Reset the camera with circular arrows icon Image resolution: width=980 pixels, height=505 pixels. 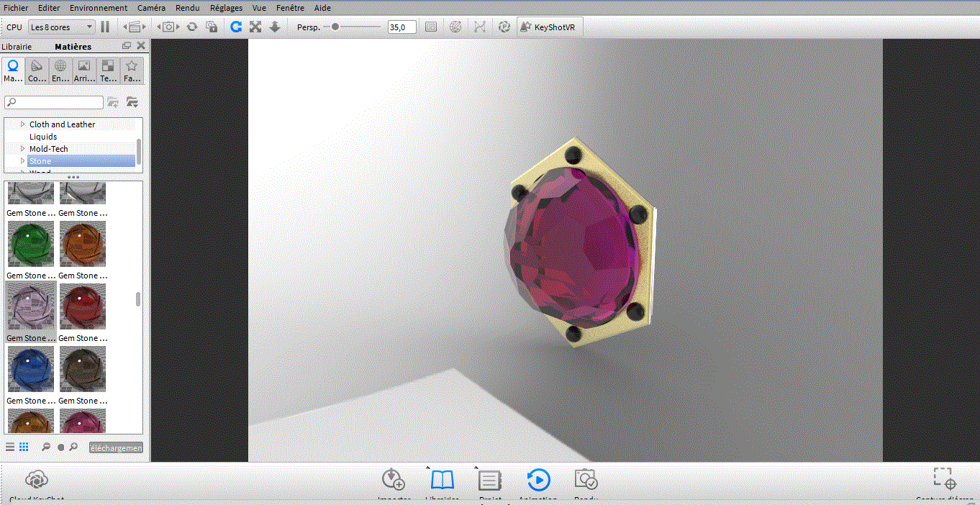[x=191, y=27]
